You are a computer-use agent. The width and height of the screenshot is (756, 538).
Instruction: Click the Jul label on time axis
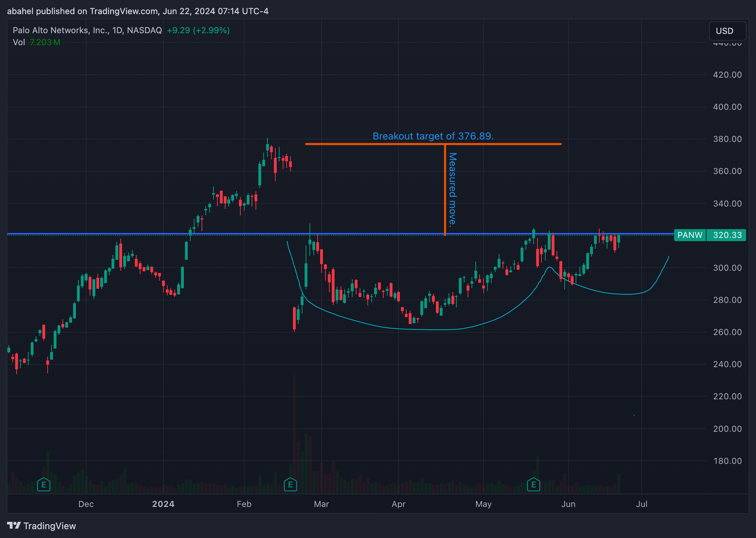click(642, 504)
